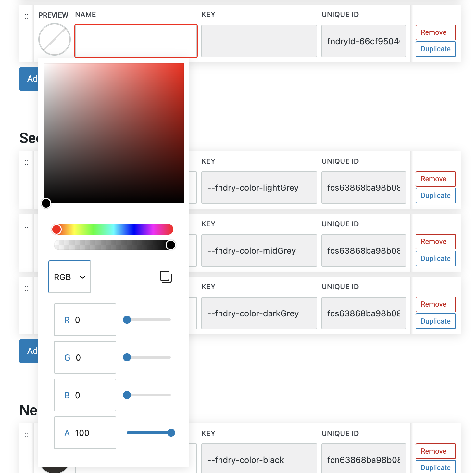Viewport: 476px width, 473px height.
Task: Click the hue slider bar
Action: [114, 229]
